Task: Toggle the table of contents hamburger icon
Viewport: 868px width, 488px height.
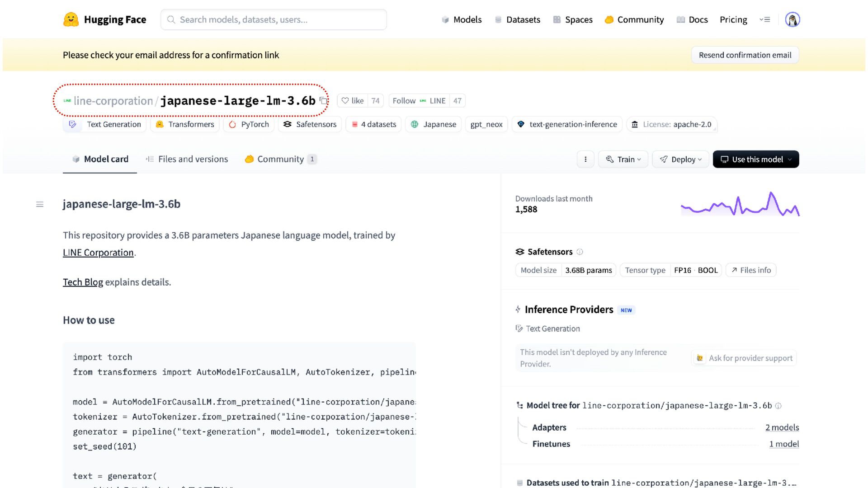Action: coord(40,204)
